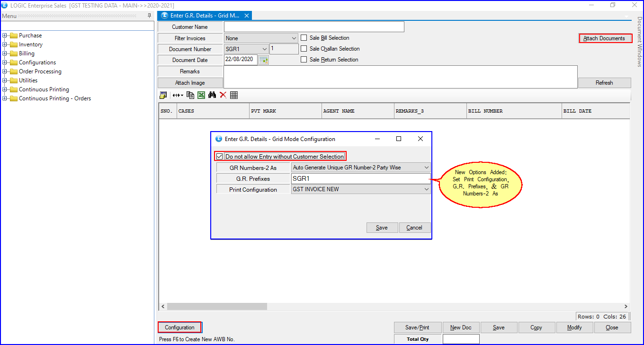The image size is (644, 345).
Task: Open the Print Configuration dropdown
Action: click(427, 189)
